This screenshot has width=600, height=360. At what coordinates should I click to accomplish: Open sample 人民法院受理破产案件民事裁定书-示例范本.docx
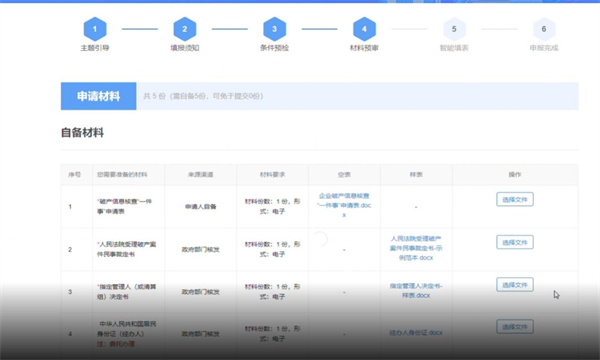click(x=416, y=248)
